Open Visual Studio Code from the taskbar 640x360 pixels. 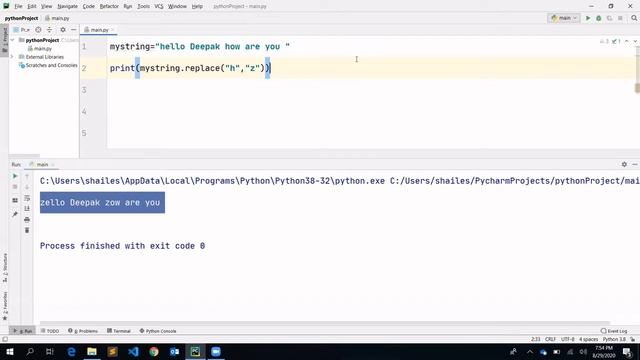click(133, 351)
